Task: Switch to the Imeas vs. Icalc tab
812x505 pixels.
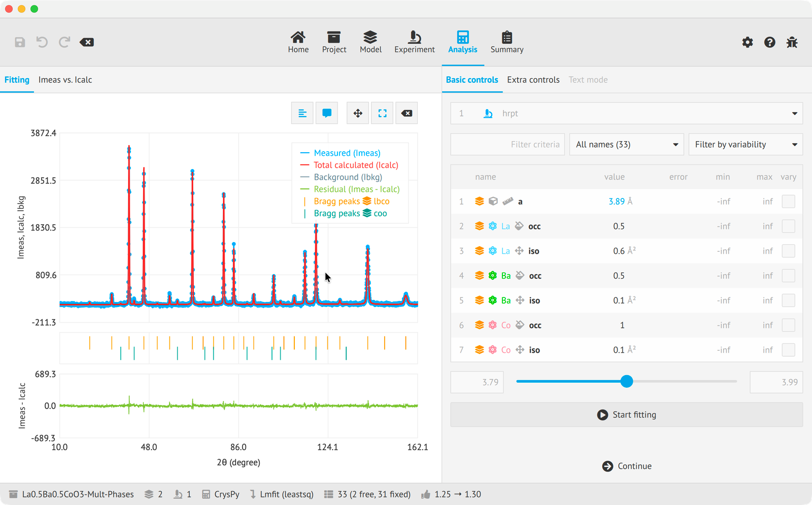Action: [x=65, y=80]
